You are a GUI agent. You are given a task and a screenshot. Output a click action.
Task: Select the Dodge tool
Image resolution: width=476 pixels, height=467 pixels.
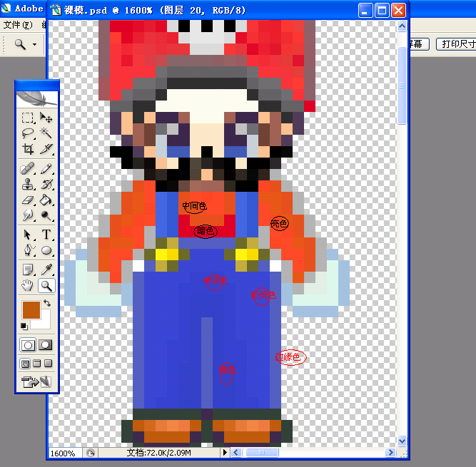[x=46, y=215]
